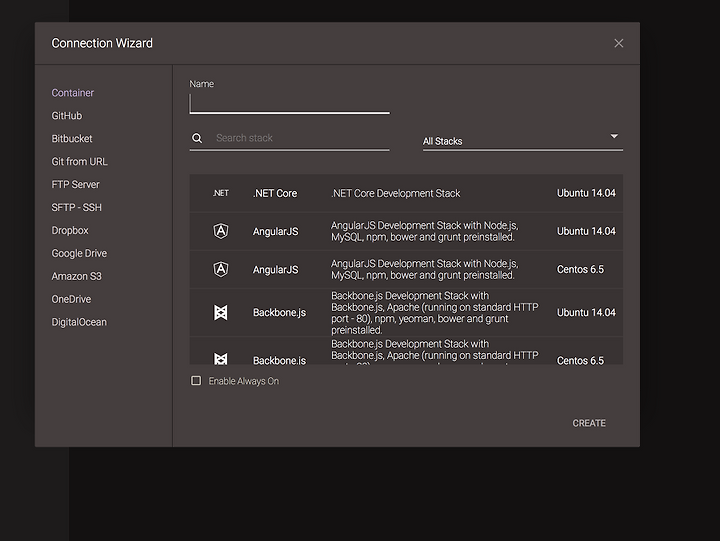Click the CREATE button

click(x=589, y=423)
